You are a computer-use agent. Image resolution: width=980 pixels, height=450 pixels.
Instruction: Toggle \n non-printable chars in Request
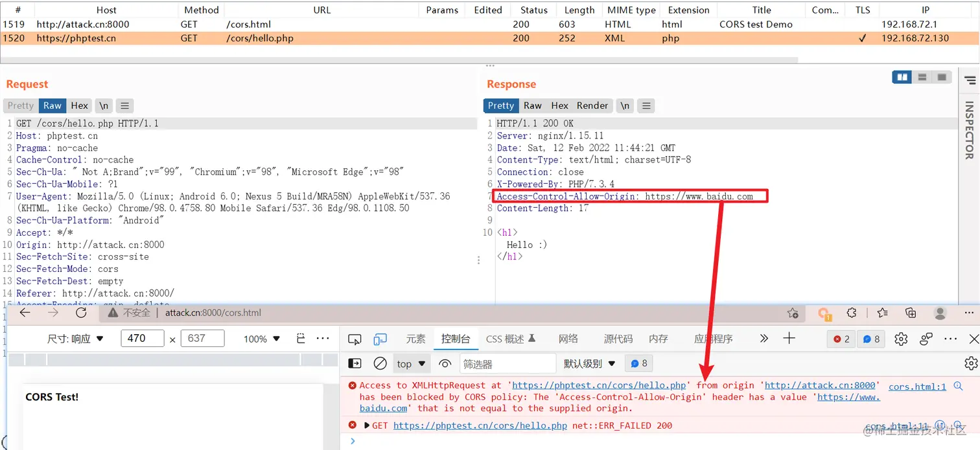[104, 106]
